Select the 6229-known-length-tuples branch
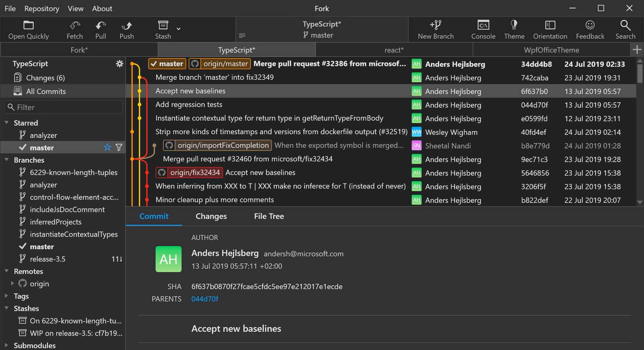644x350 pixels. click(x=63, y=172)
